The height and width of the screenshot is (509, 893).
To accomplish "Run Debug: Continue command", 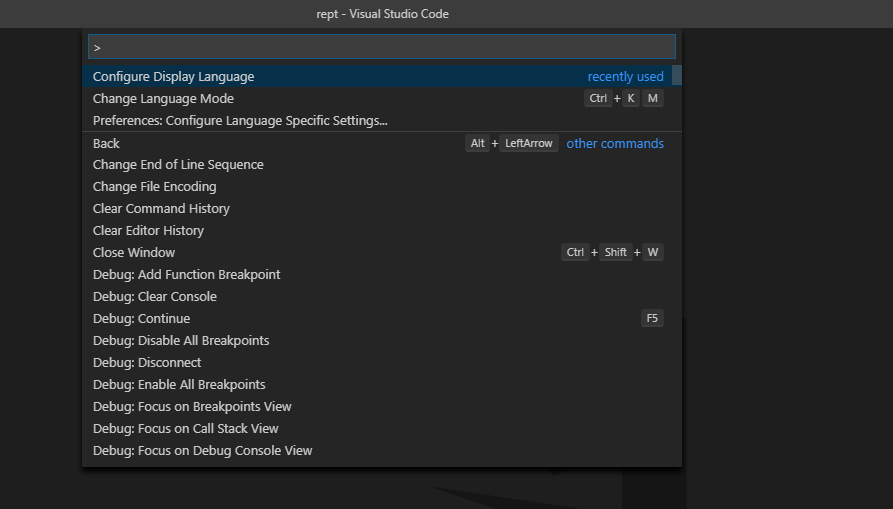I will (x=141, y=319).
